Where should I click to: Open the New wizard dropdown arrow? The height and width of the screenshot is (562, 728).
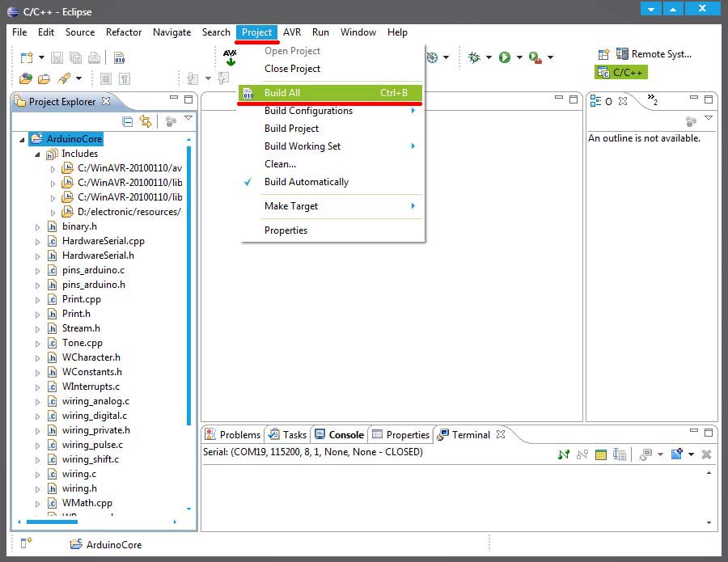tap(41, 57)
